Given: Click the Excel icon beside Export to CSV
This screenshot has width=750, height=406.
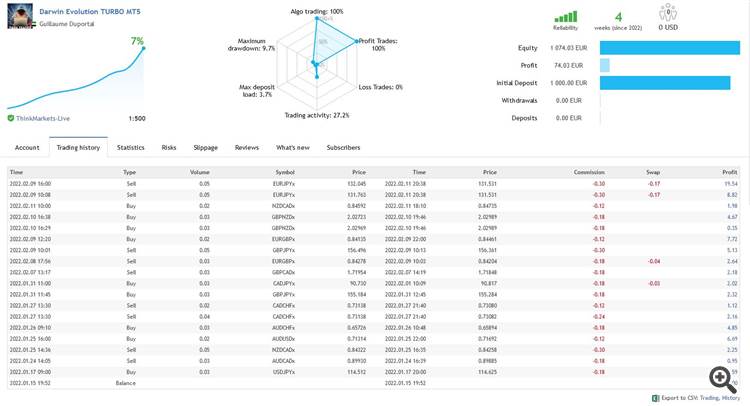Looking at the screenshot, I should click(x=656, y=398).
